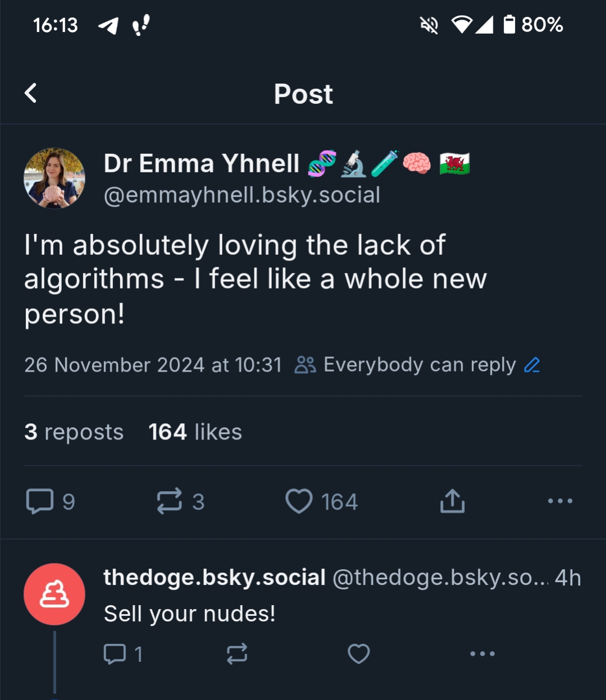View the 3 reposts list
606x700 pixels.
[74, 432]
